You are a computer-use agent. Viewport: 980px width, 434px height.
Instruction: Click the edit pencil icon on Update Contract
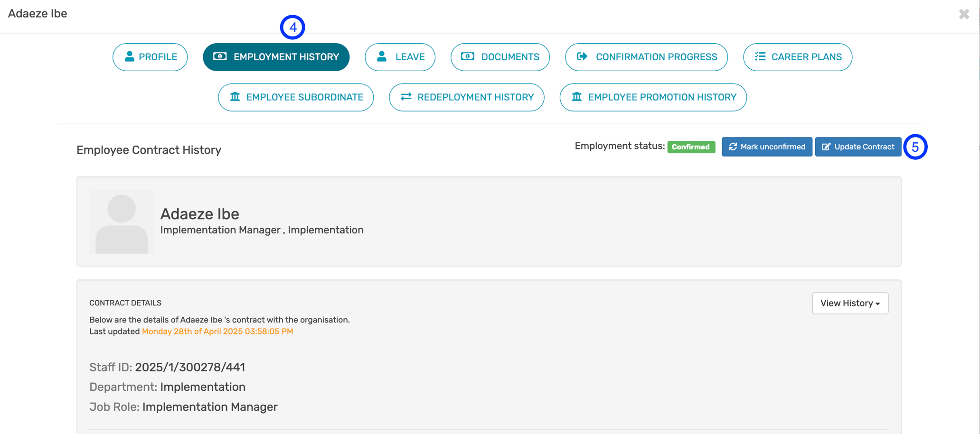tap(826, 147)
